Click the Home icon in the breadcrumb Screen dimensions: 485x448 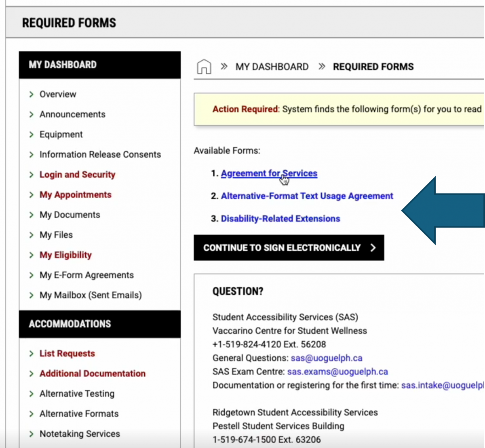tap(204, 67)
